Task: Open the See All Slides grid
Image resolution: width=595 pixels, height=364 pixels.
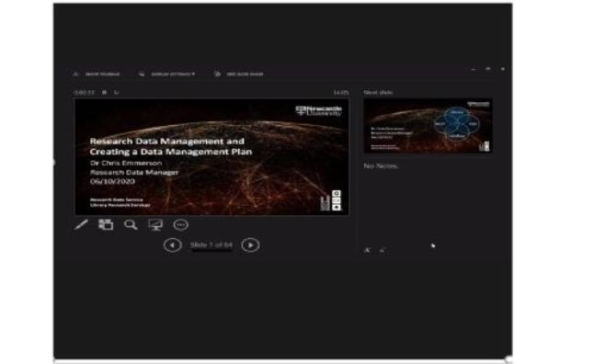Action: pos(106,224)
